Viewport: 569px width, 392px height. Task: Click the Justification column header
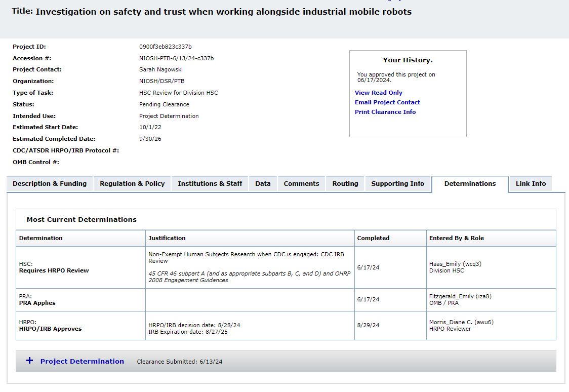[x=167, y=238]
